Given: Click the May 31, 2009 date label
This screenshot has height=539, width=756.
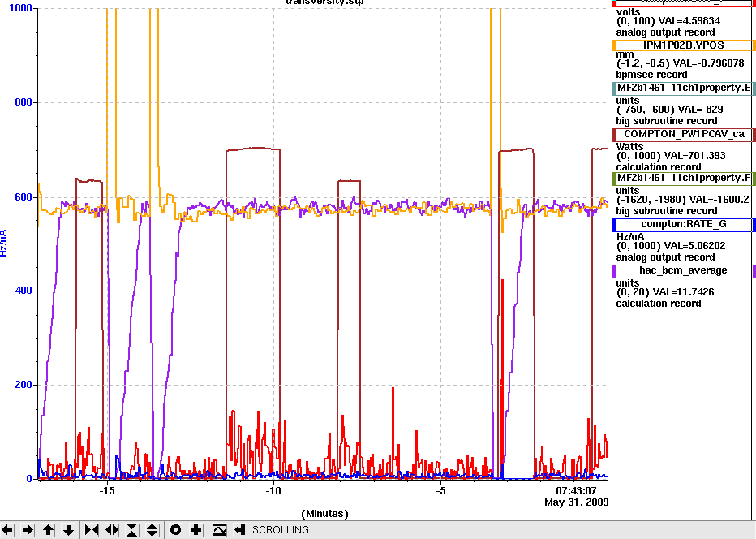Looking at the screenshot, I should 577,502.
